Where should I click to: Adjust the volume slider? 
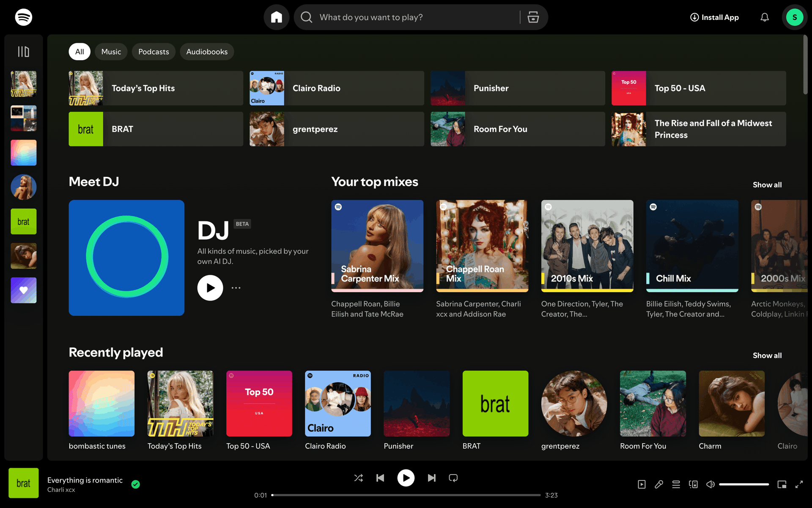pos(744,484)
